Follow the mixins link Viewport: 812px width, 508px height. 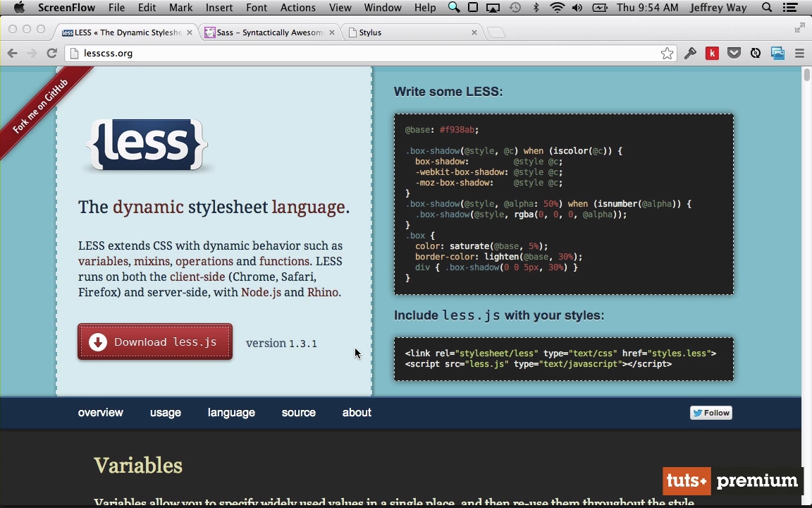tap(152, 261)
